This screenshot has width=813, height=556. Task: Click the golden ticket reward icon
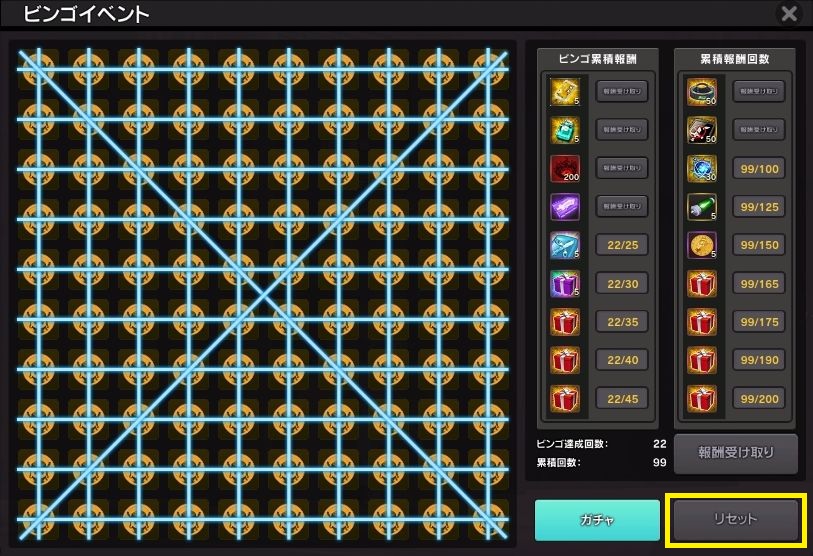[x=565, y=92]
